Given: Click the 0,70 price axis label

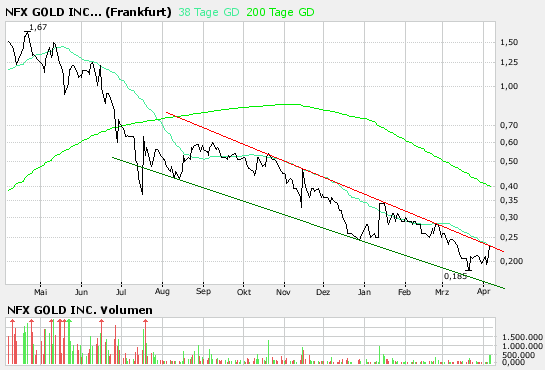Looking at the screenshot, I should 509,125.
